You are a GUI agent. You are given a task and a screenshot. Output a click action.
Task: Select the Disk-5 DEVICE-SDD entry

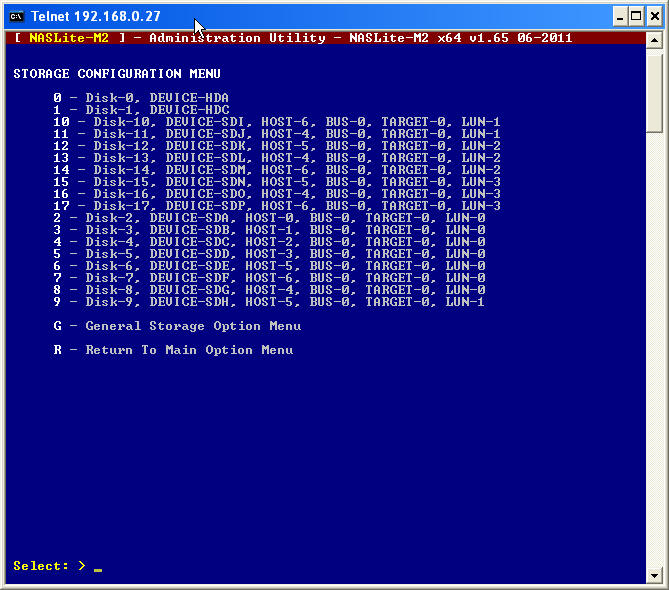[269, 253]
